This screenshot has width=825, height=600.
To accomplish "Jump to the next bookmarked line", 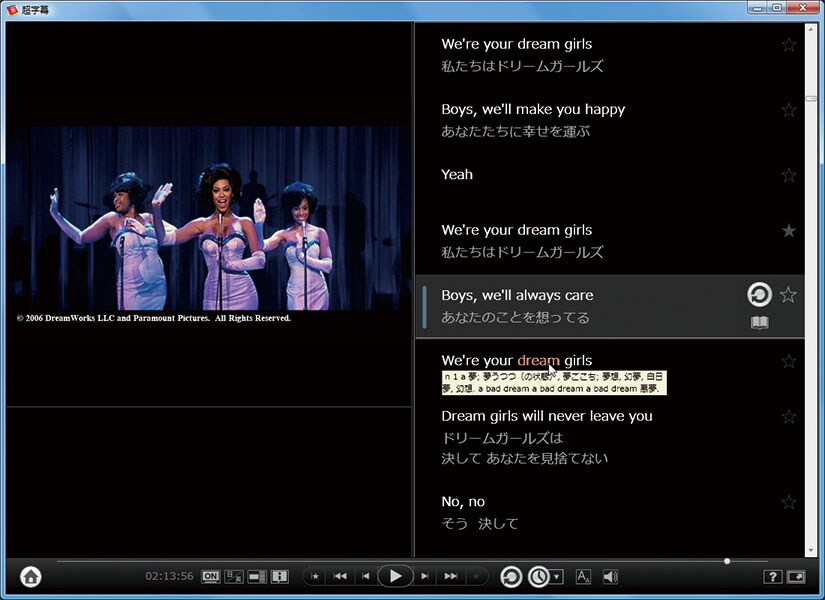I will click(x=476, y=576).
